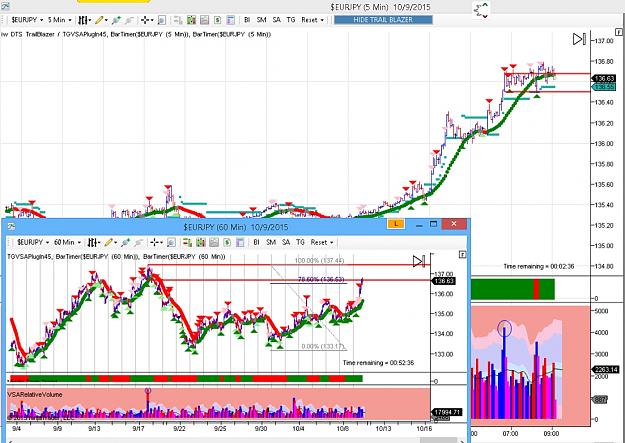Toggle SM in the 5 Min toolbar
The image size is (625, 443).
click(x=261, y=20)
